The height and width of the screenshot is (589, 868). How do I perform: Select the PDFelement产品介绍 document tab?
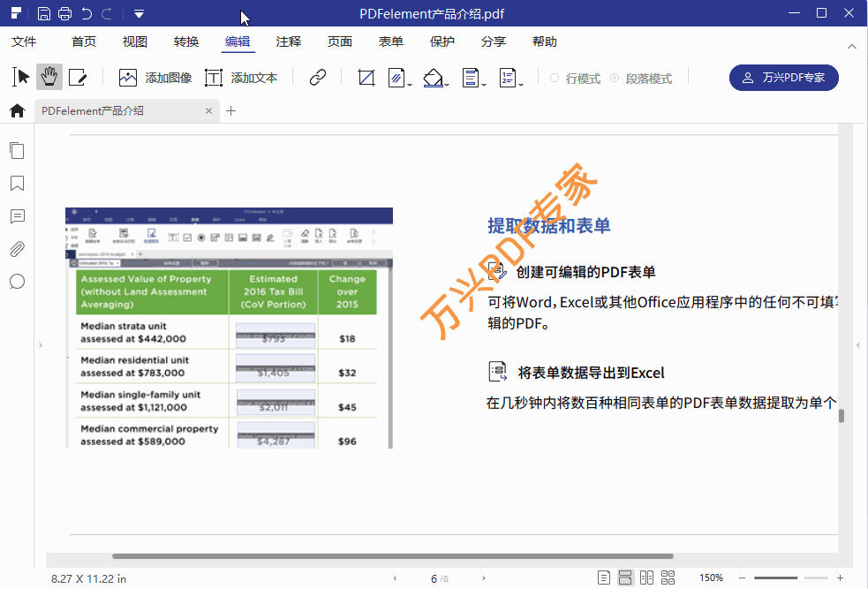[x=127, y=110]
